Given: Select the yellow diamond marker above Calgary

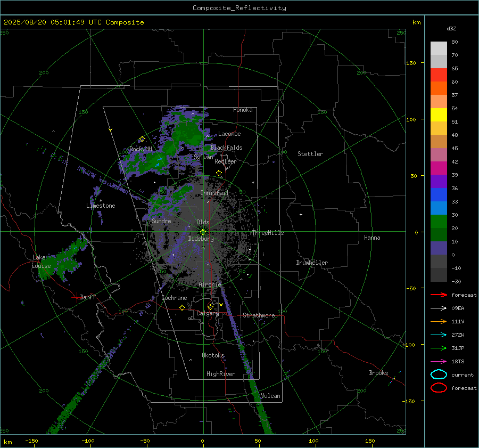Looking at the screenshot, I should [210, 307].
